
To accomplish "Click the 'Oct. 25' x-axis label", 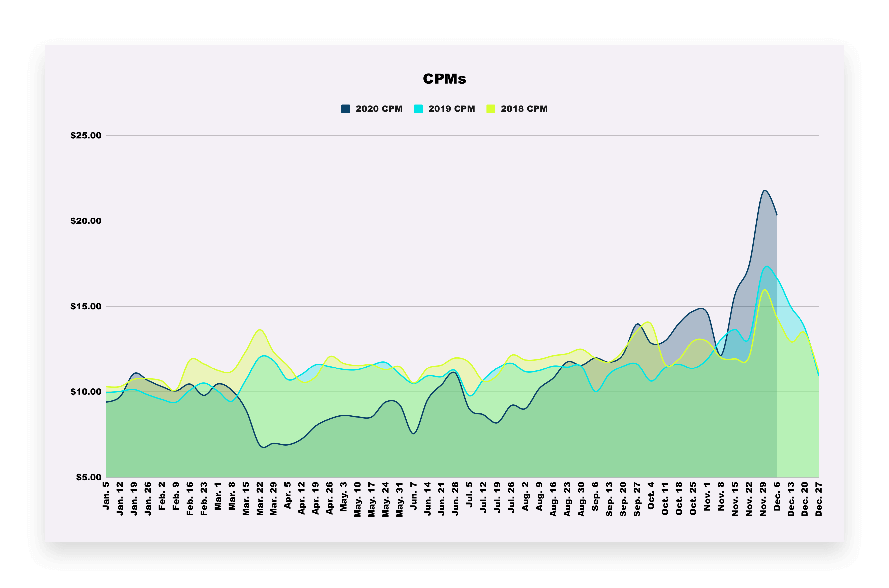I will [693, 499].
